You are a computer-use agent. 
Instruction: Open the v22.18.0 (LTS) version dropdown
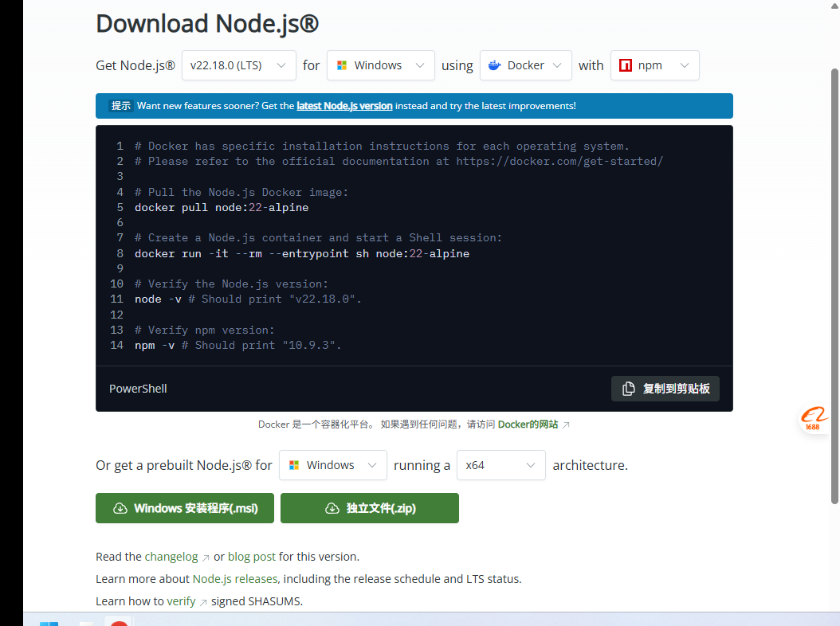pos(239,65)
